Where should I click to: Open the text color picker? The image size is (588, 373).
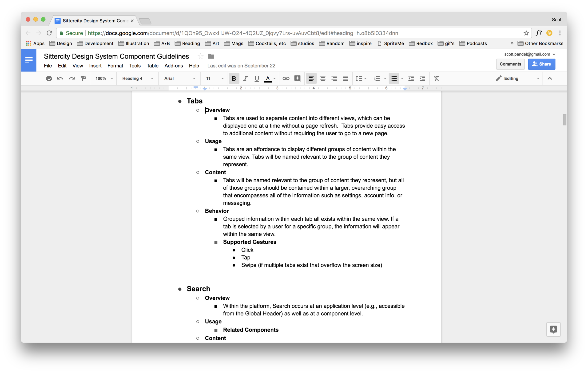point(268,78)
